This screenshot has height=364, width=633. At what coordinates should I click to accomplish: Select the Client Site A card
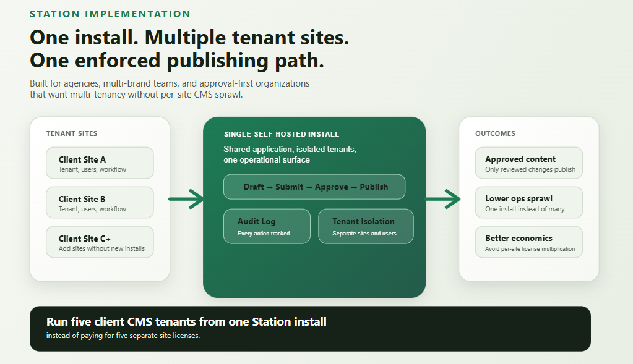click(x=100, y=163)
